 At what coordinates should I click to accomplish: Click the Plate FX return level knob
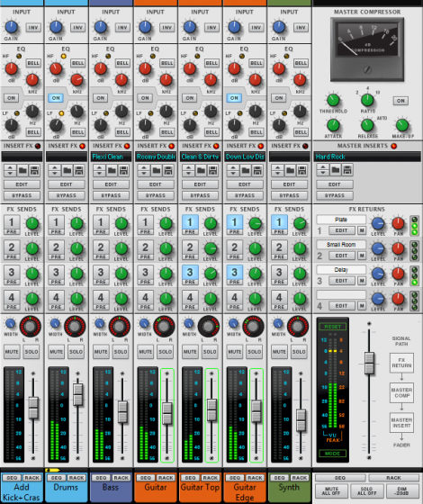click(378, 223)
